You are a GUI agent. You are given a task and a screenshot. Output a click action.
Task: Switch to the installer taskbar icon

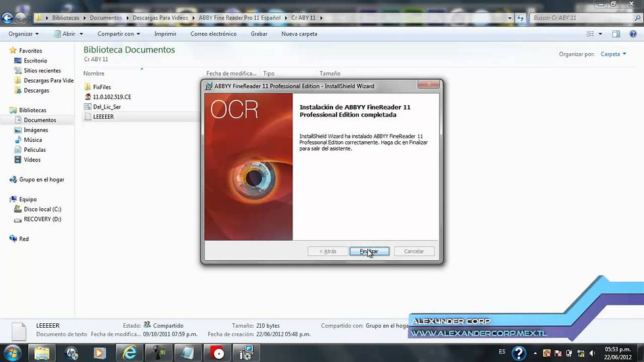[x=246, y=353]
